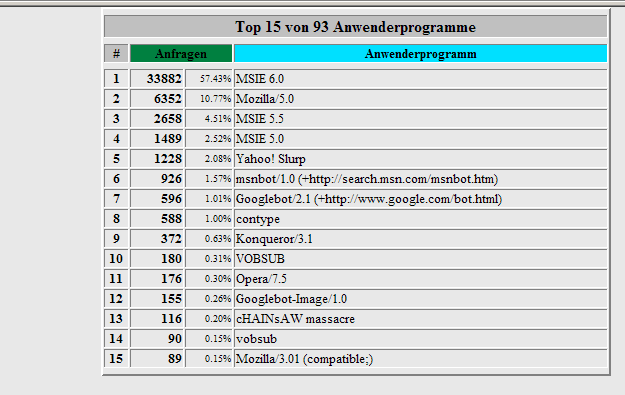The width and height of the screenshot is (625, 395).
Task: Select the 0.15% value in the vobsub row
Action: coord(218,338)
